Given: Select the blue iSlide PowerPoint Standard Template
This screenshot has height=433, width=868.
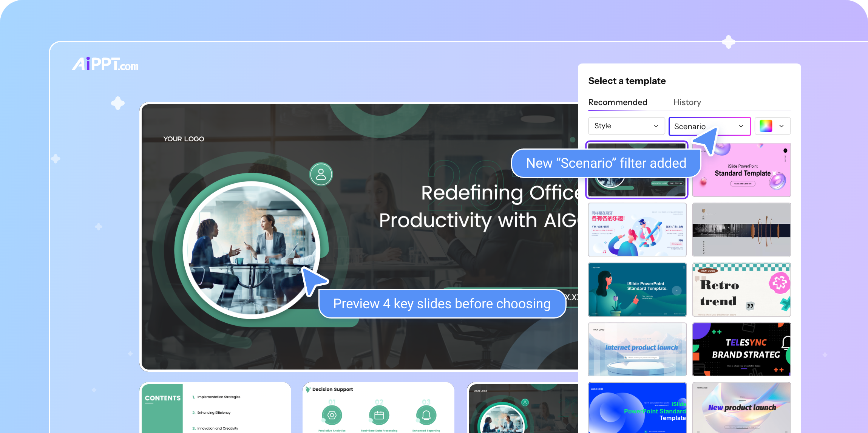Looking at the screenshot, I should (637, 408).
